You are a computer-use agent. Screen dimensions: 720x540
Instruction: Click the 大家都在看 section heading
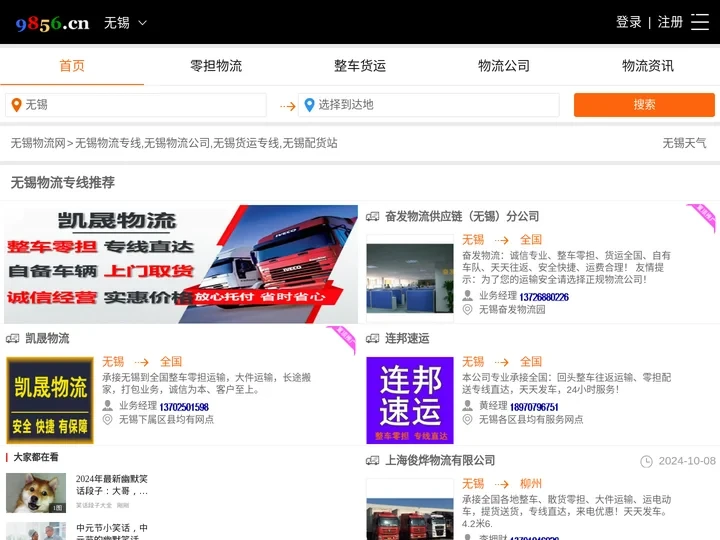click(x=36, y=457)
